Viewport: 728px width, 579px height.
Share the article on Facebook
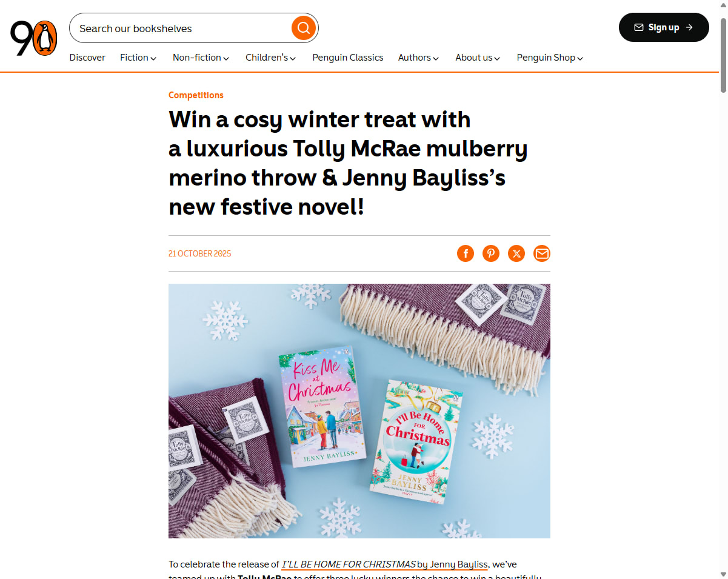tap(466, 253)
